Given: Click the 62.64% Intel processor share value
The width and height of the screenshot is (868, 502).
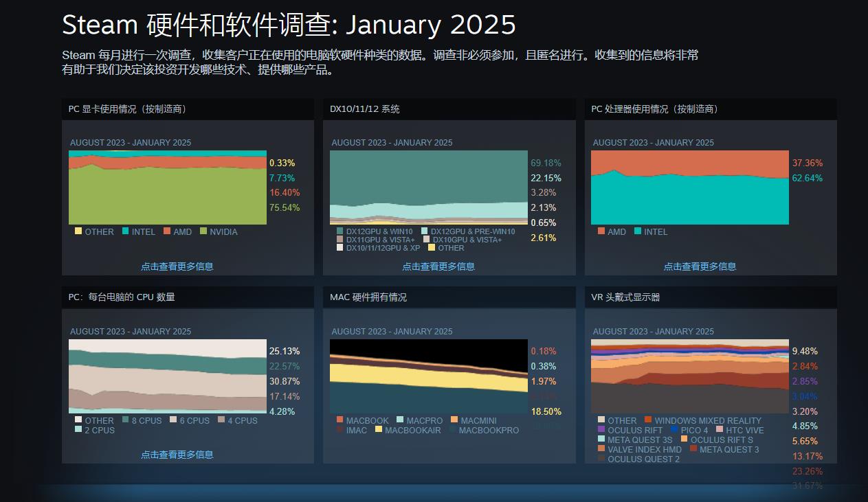Looking at the screenshot, I should (807, 178).
